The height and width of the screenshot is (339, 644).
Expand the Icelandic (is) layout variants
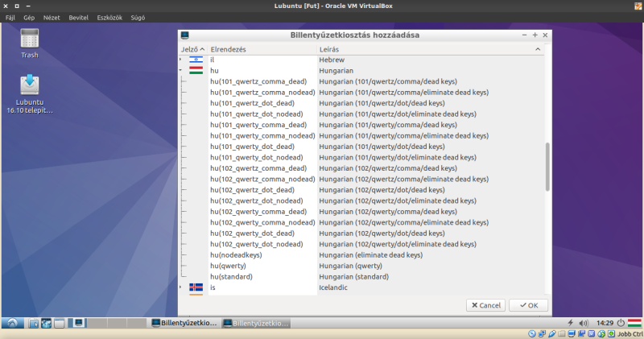(x=182, y=287)
